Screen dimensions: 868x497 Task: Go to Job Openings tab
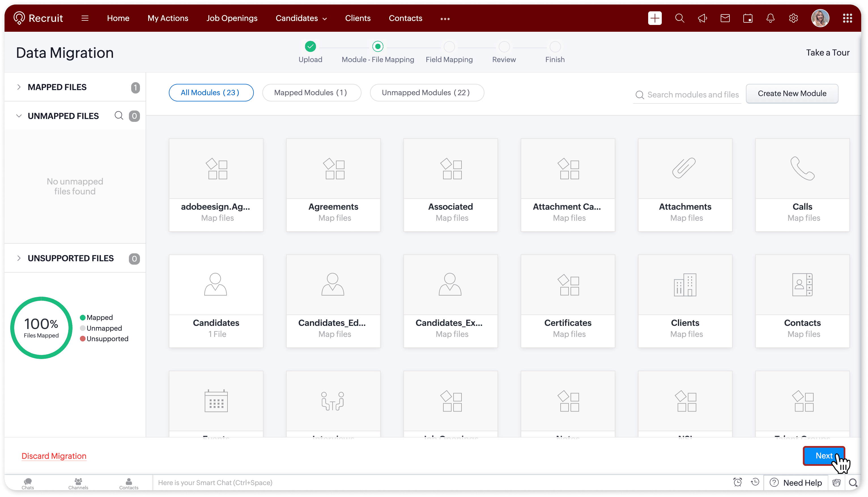pos(232,18)
